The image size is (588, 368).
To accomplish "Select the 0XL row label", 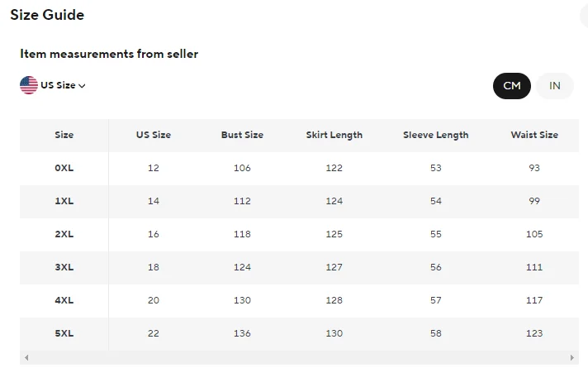I will click(64, 168).
